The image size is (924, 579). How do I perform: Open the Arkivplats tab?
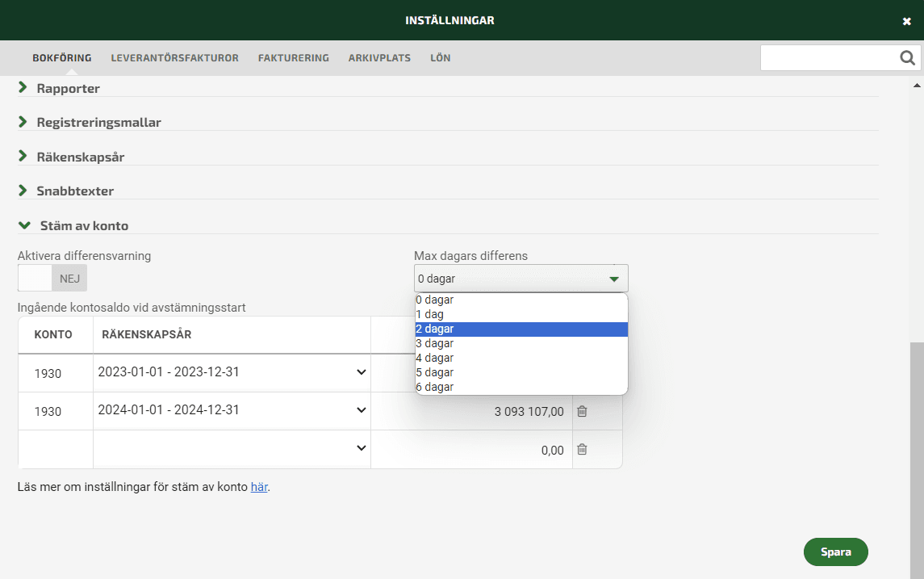pyautogui.click(x=379, y=58)
